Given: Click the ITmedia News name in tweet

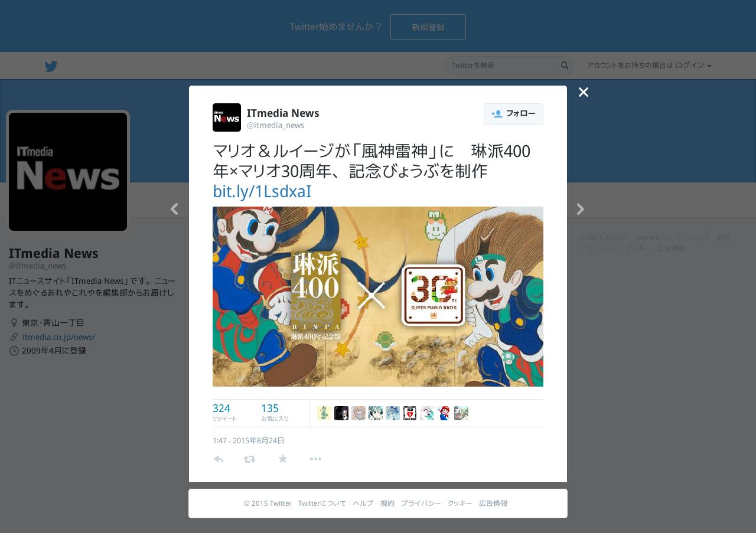Looking at the screenshot, I should (283, 113).
